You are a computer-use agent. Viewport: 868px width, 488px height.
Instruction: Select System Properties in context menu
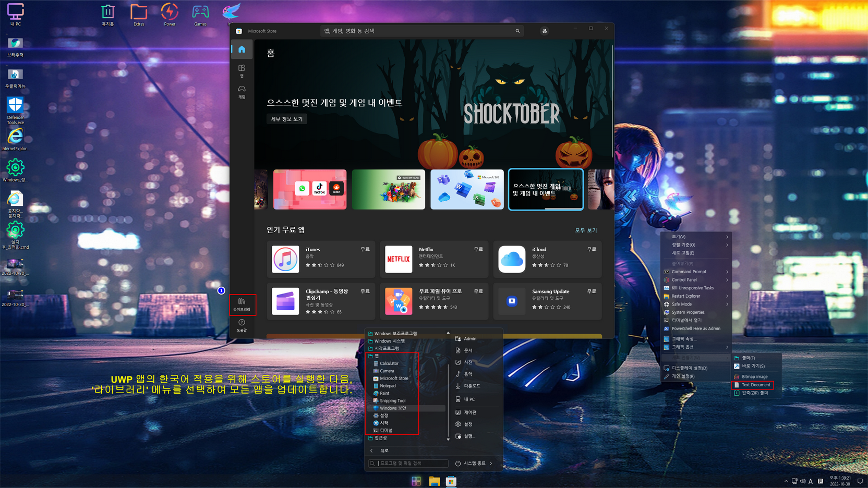696,312
